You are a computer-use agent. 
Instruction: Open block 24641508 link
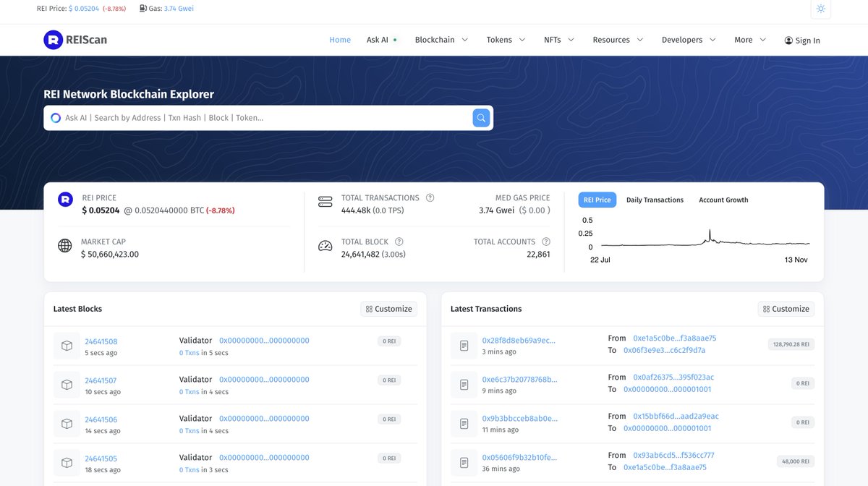(x=101, y=341)
